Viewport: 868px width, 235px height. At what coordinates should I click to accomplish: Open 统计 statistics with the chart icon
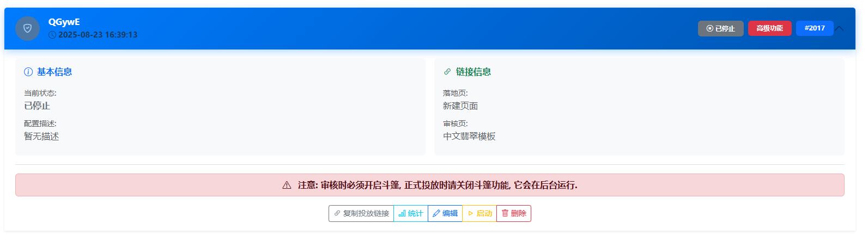pos(411,213)
